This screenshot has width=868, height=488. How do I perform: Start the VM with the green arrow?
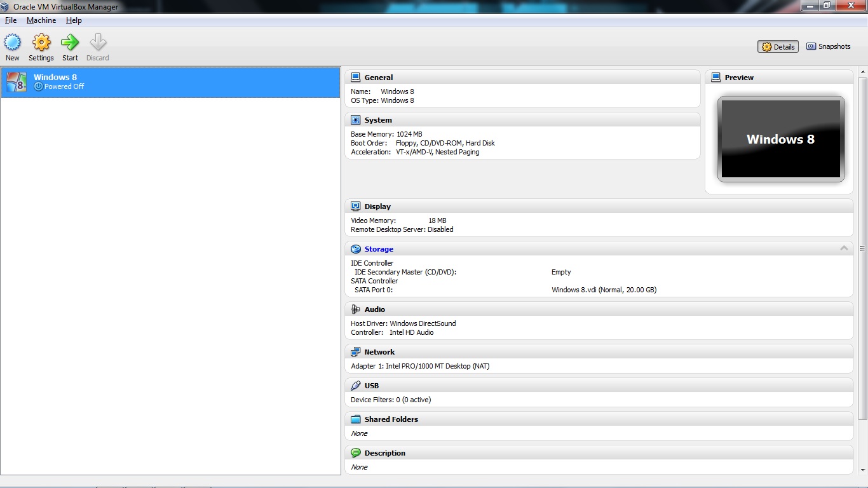tap(70, 43)
